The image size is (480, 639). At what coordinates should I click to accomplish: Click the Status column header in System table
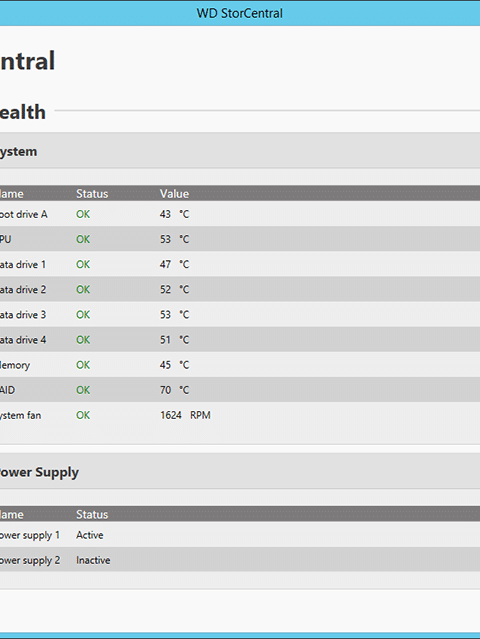click(92, 194)
